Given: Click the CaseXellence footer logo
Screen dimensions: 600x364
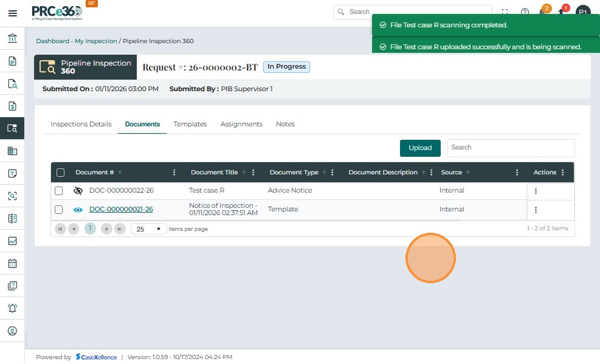Looking at the screenshot, I should click(96, 357).
